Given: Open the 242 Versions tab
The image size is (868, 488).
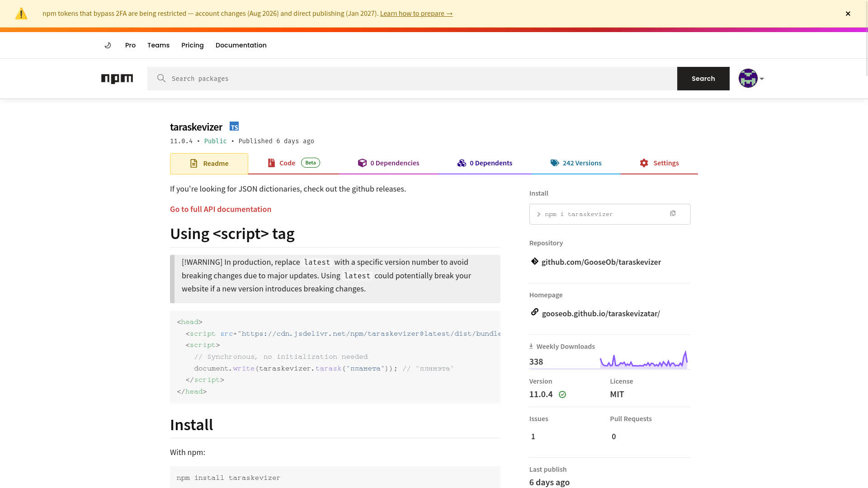Looking at the screenshot, I should click(576, 163).
